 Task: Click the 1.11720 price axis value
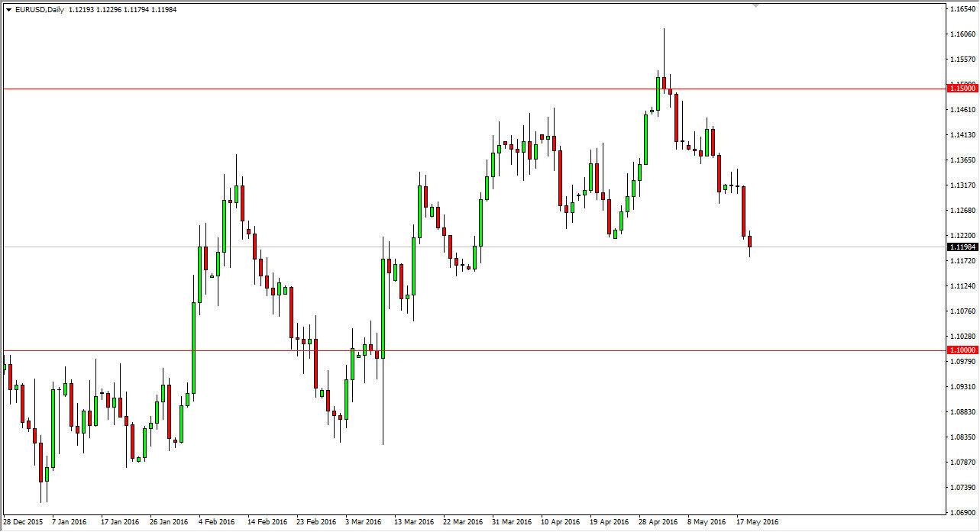[x=962, y=261]
